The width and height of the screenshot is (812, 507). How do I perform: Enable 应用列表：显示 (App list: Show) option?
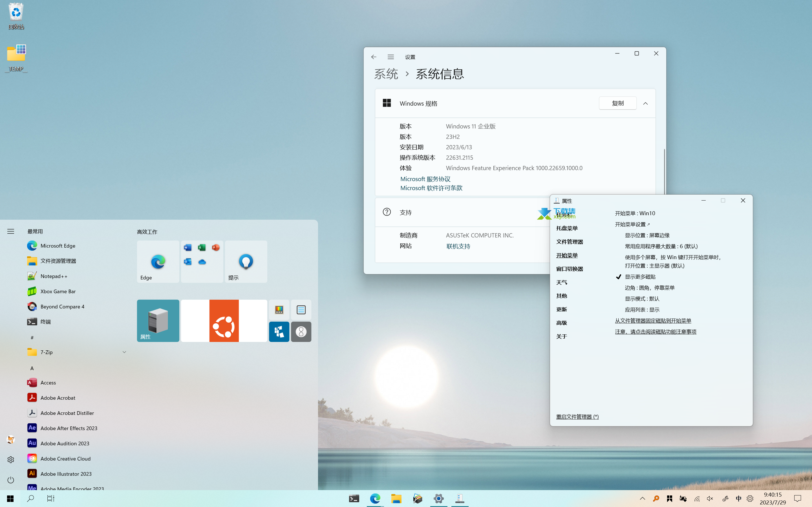point(643,310)
